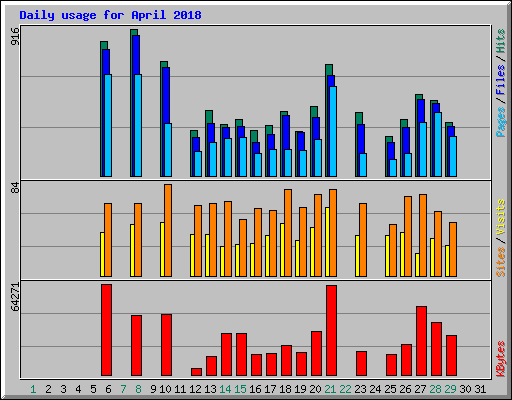Click the red KBytes bar for day 8
Screen dimensions: 512x400
136,345
